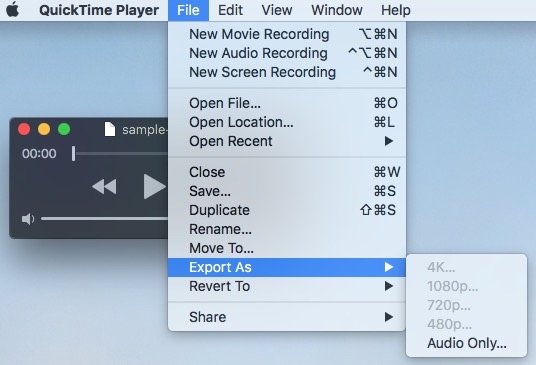Click the highlighted Export As item
This screenshot has width=536, height=365.
pyautogui.click(x=287, y=267)
